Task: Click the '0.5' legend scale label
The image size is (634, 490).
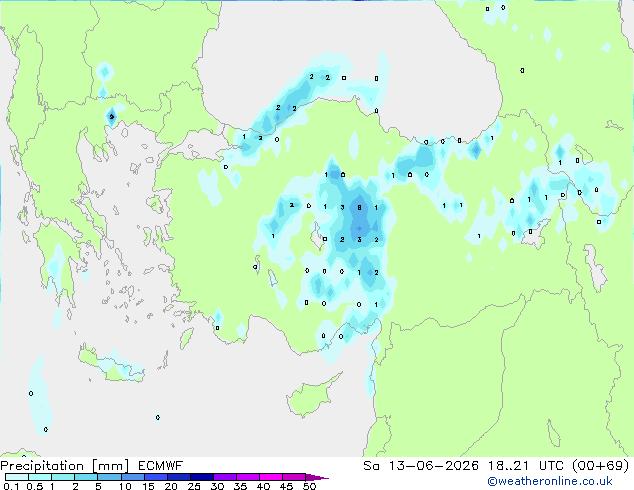Action: click(x=34, y=486)
